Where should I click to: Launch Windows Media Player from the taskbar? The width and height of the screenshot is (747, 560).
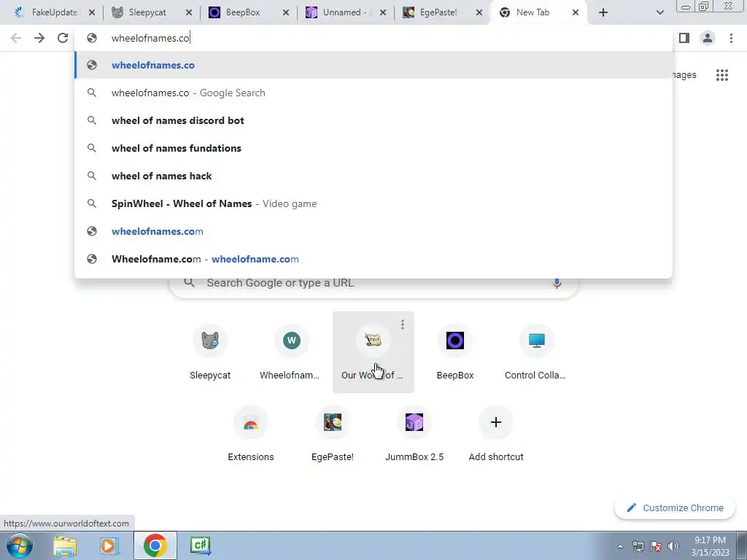(109, 545)
